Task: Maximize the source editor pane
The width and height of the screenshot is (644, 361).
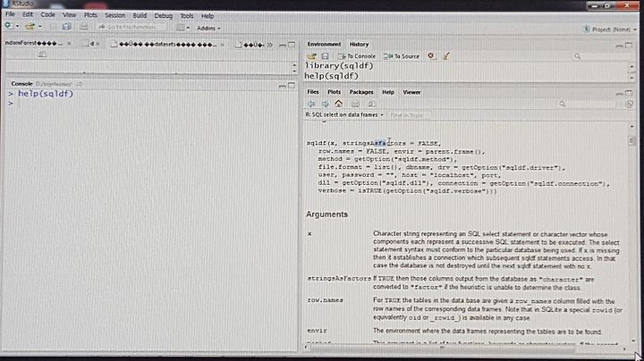Action: point(292,45)
